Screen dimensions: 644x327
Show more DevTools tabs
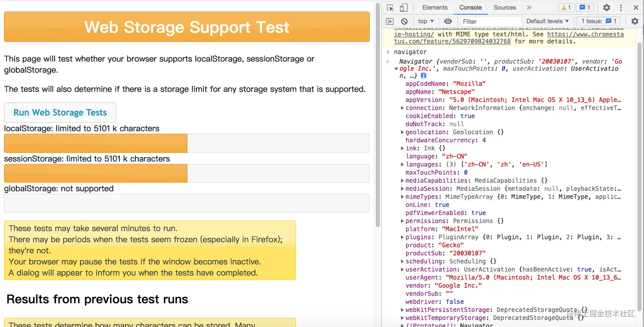[x=529, y=8]
